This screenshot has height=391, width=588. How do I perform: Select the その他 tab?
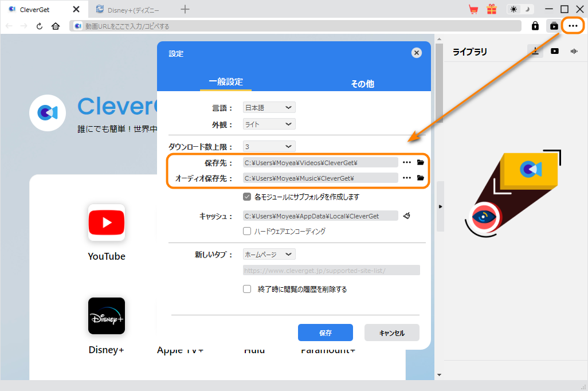[x=362, y=84]
